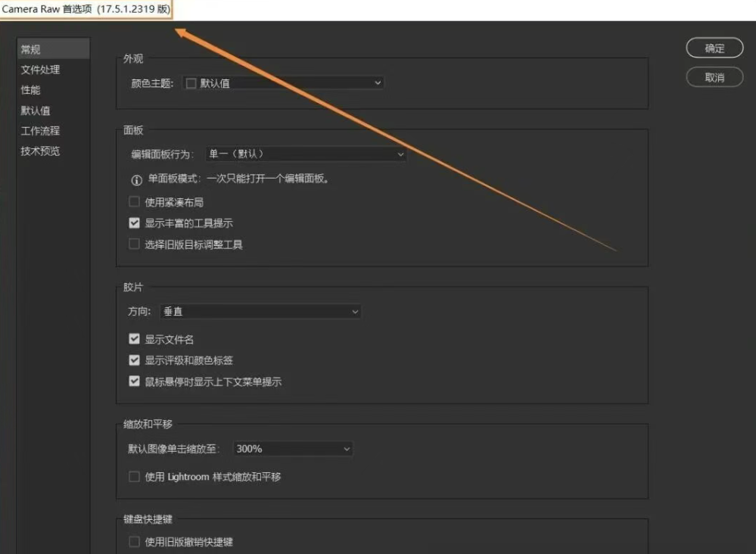756x554 pixels.
Task: Uncheck 鼠标悬停时显示上下文菜单提示 checkbox
Action: [x=135, y=382]
